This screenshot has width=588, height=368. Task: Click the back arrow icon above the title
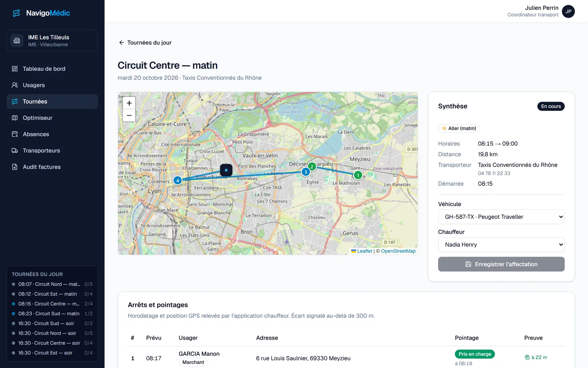point(121,43)
